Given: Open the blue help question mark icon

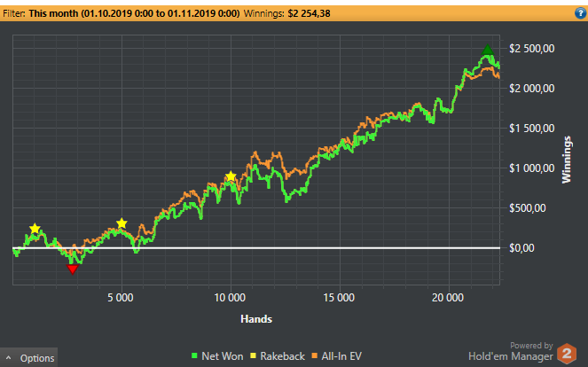Looking at the screenshot, I should click(580, 13).
